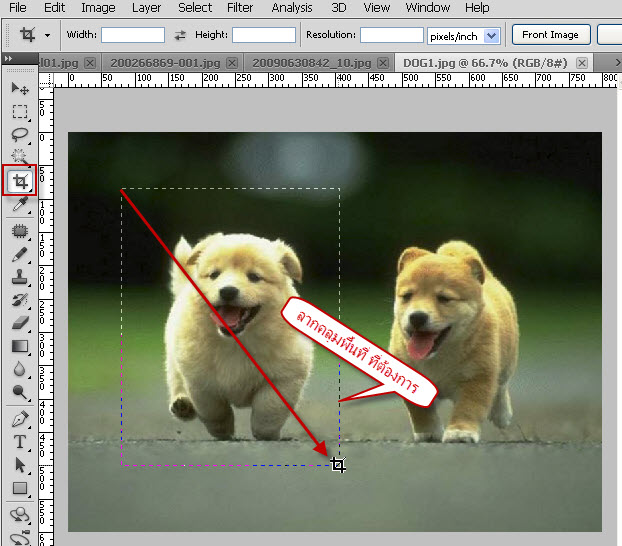The height and width of the screenshot is (546, 622).
Task: Open the Image menu
Action: click(98, 8)
